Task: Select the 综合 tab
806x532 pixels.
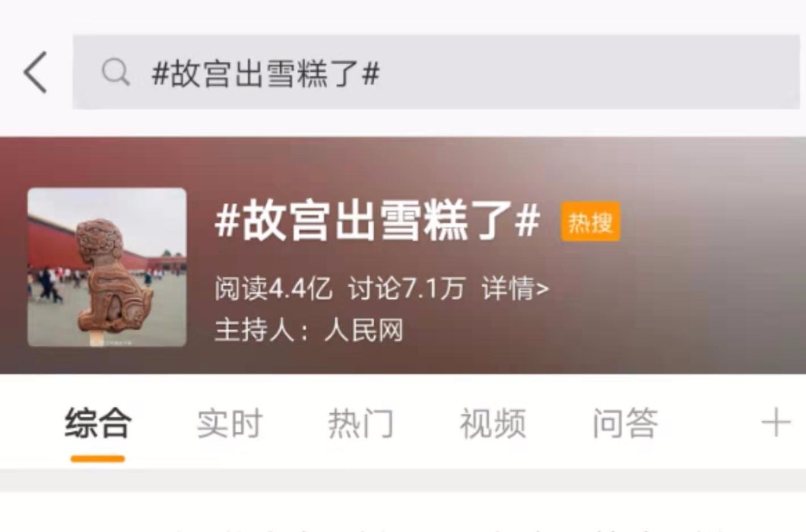Action: pos(98,423)
